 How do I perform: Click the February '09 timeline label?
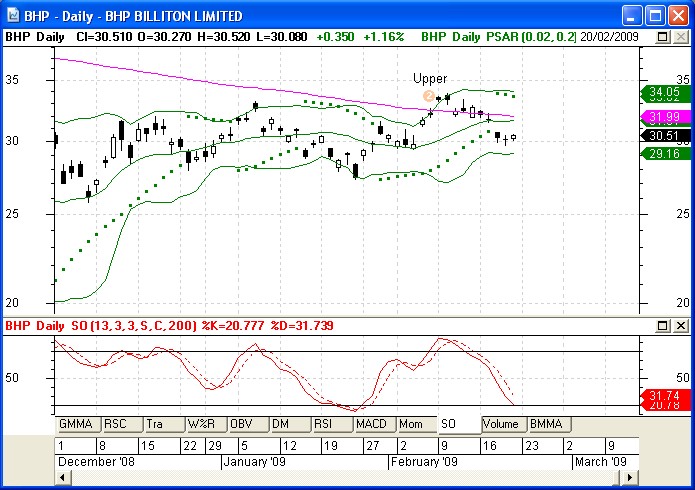424,462
